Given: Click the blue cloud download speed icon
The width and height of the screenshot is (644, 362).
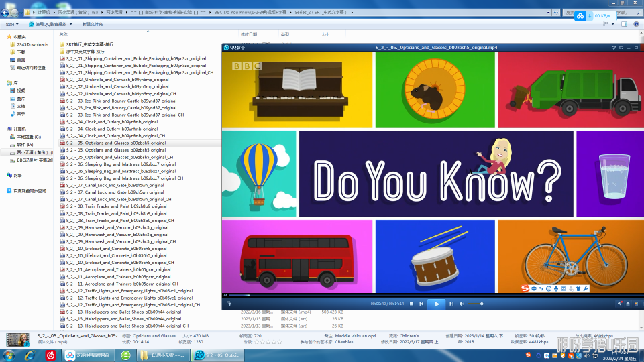Looking at the screenshot, I should pos(580,15).
